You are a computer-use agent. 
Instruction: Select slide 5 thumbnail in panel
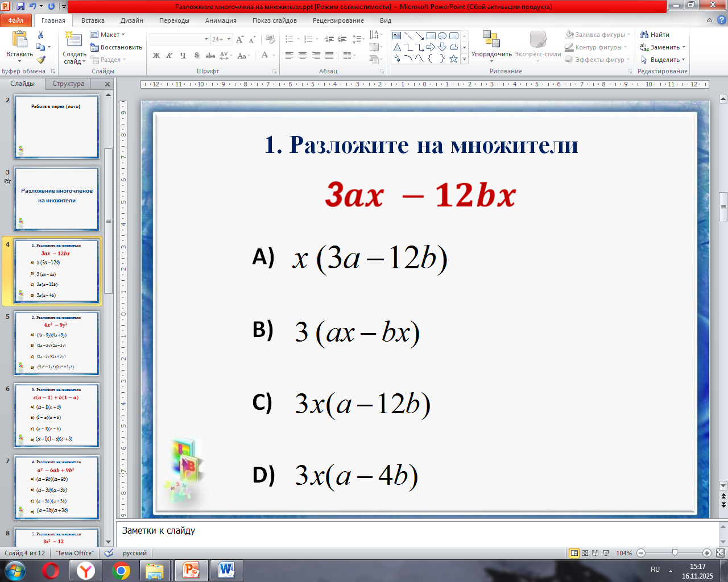56,343
